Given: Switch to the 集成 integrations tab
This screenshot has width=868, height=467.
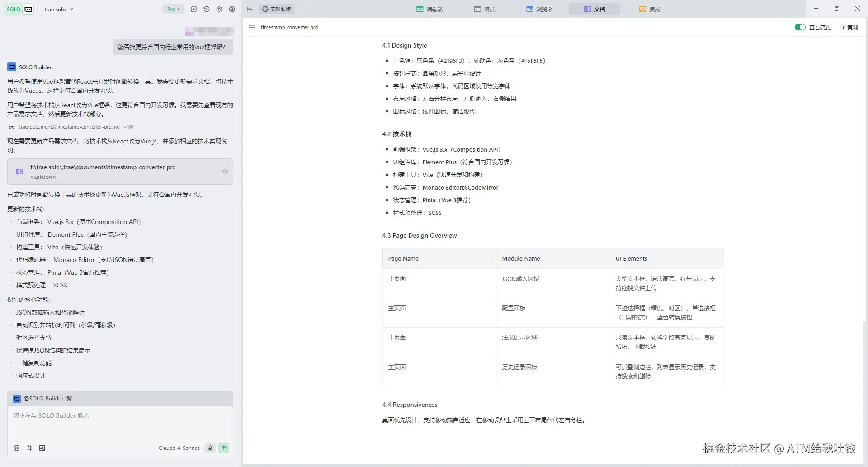Looking at the screenshot, I should [x=649, y=9].
